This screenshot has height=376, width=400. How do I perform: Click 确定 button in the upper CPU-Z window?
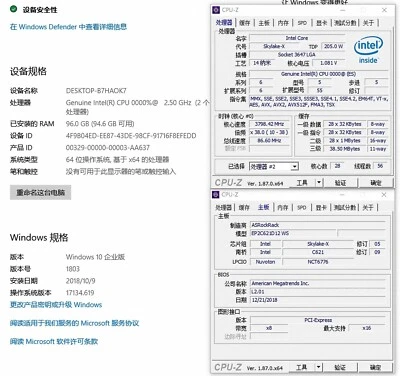pos(376,182)
